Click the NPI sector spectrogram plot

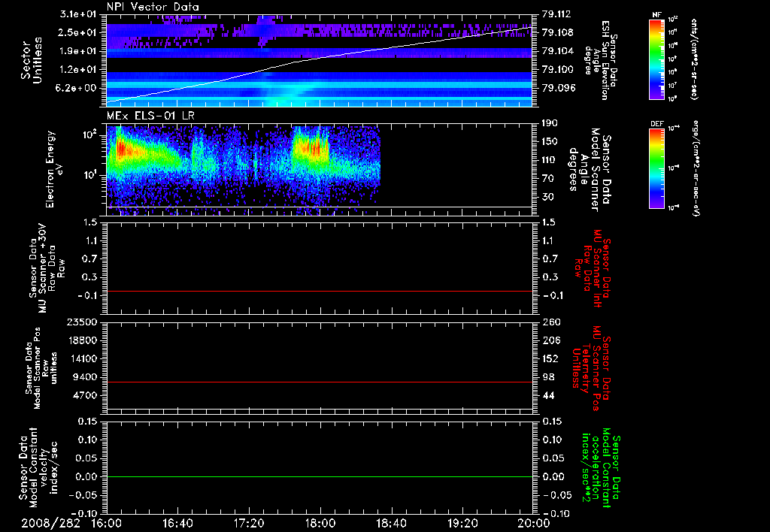tap(320, 60)
